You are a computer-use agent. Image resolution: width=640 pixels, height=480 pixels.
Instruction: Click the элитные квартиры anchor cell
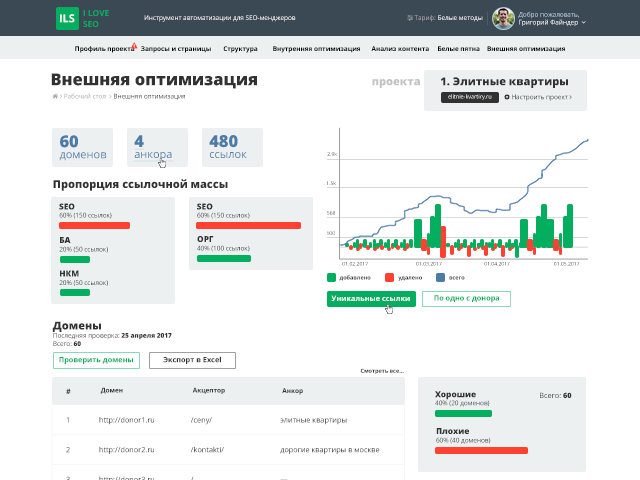pos(313,420)
